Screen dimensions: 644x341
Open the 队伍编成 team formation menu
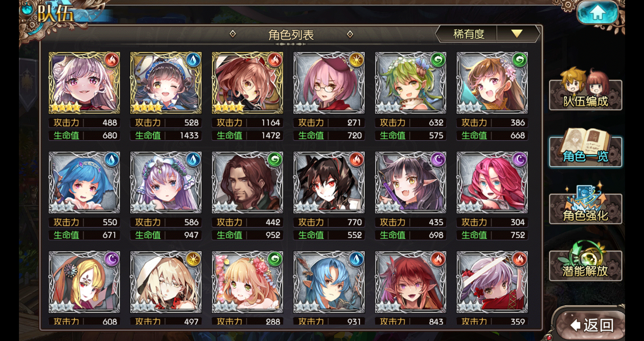coord(586,91)
